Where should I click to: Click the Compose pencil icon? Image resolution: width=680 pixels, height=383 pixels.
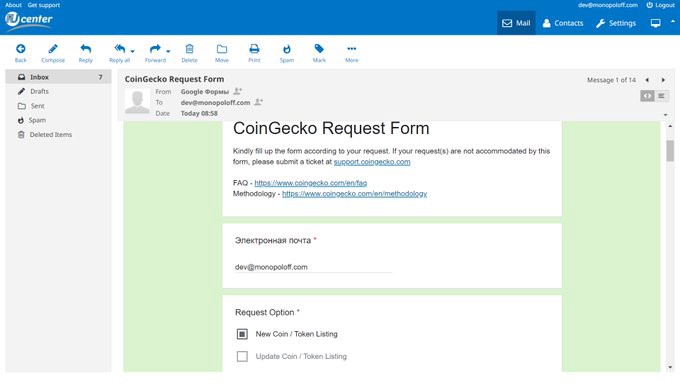tap(53, 49)
